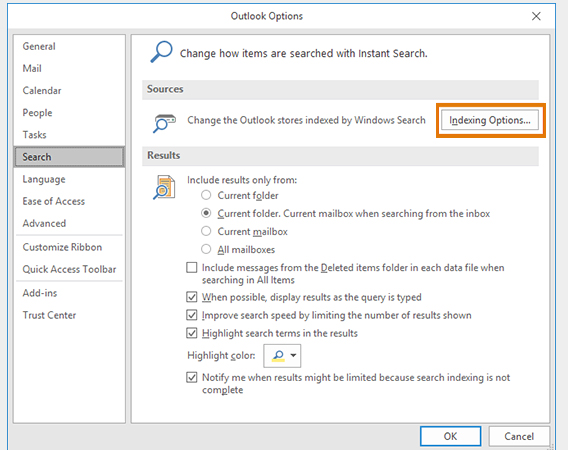Click the results document search icon

164,187
